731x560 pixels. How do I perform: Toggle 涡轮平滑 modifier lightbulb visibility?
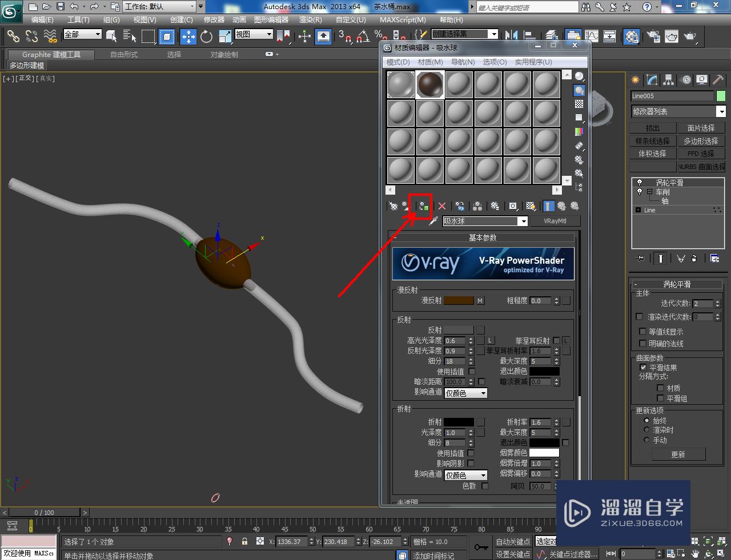pyautogui.click(x=640, y=183)
